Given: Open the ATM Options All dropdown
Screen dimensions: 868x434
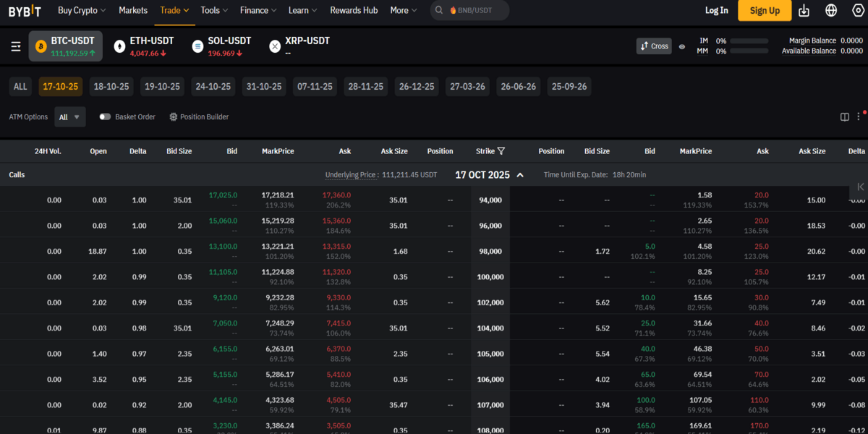Looking at the screenshot, I should pos(70,116).
